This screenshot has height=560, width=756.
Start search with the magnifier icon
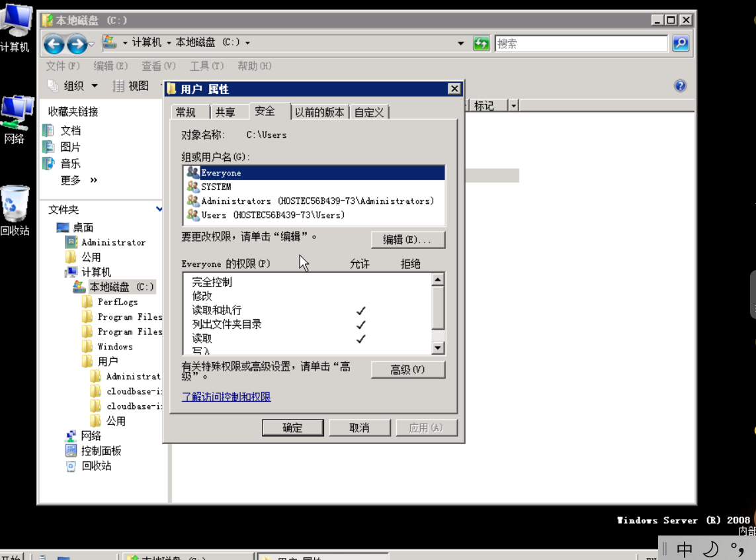point(681,44)
